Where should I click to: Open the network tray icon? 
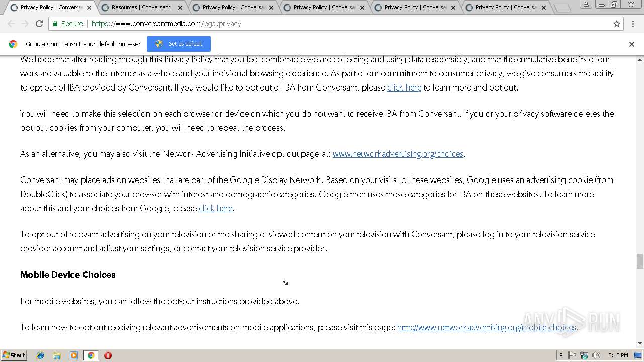point(584,355)
